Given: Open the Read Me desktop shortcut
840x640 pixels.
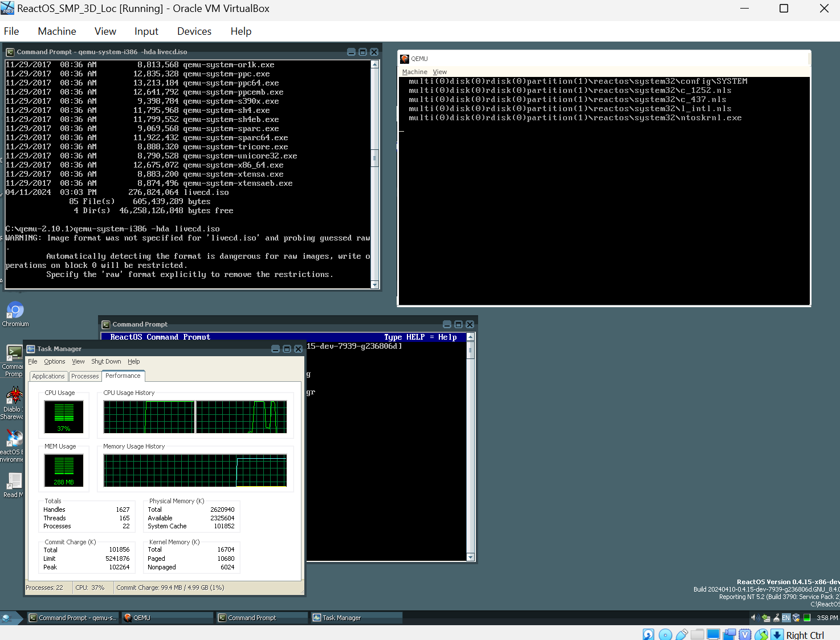Looking at the screenshot, I should pyautogui.click(x=14, y=485).
